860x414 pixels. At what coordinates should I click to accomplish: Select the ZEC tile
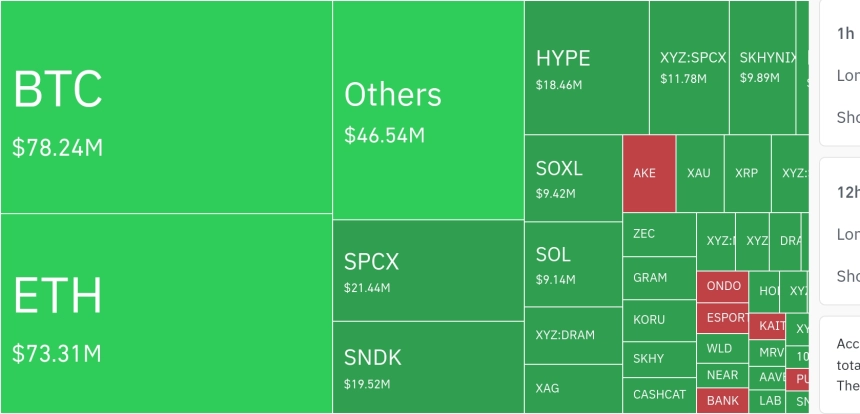[660, 235]
